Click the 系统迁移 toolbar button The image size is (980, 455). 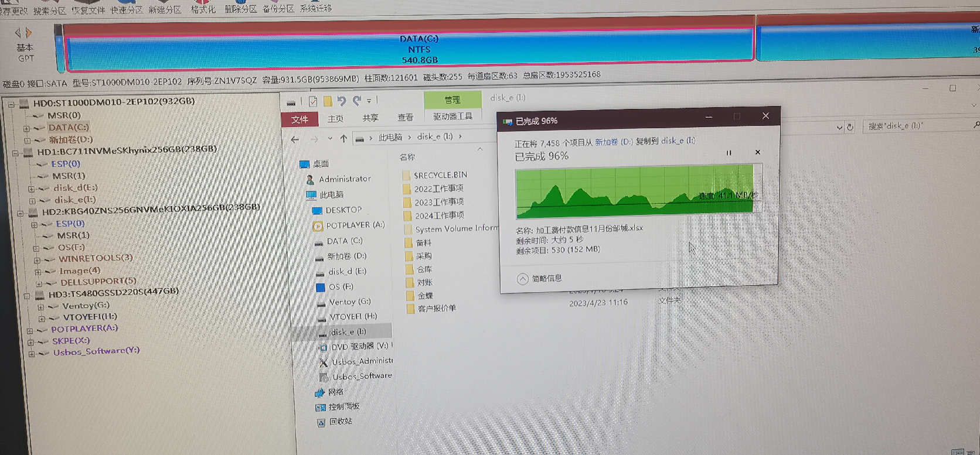coord(316,8)
